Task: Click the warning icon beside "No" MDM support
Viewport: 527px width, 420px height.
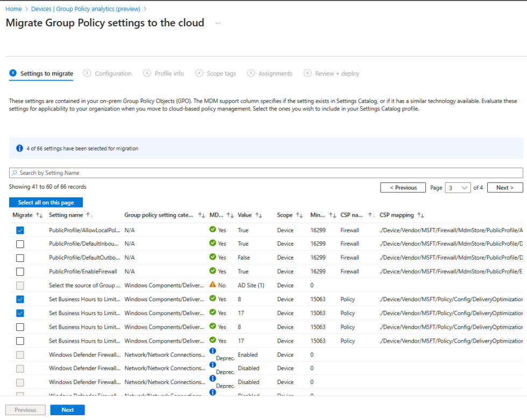Action: coord(212,285)
